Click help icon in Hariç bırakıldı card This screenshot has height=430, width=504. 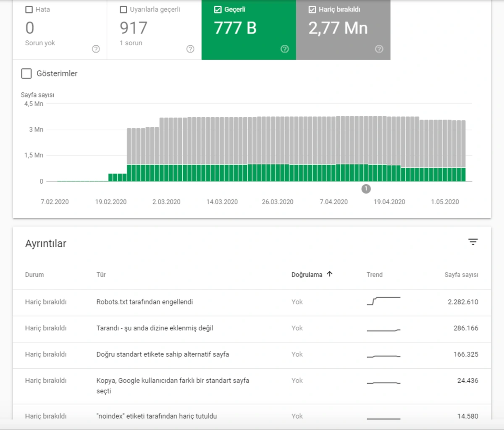[x=379, y=49]
